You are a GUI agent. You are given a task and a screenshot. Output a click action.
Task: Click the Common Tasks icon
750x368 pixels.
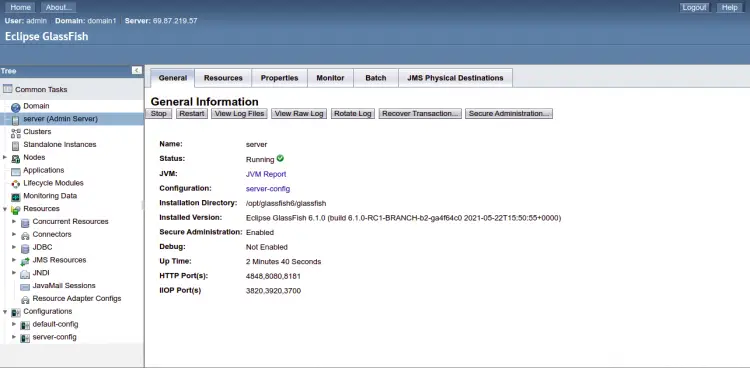click(x=7, y=89)
